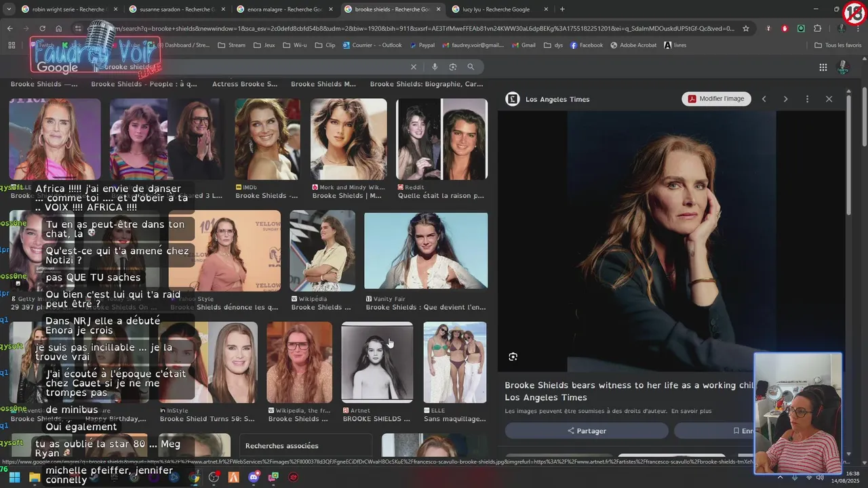Open the 'Tous les favoris' folder
Image resolution: width=868 pixels, height=488 pixels.
(x=838, y=45)
